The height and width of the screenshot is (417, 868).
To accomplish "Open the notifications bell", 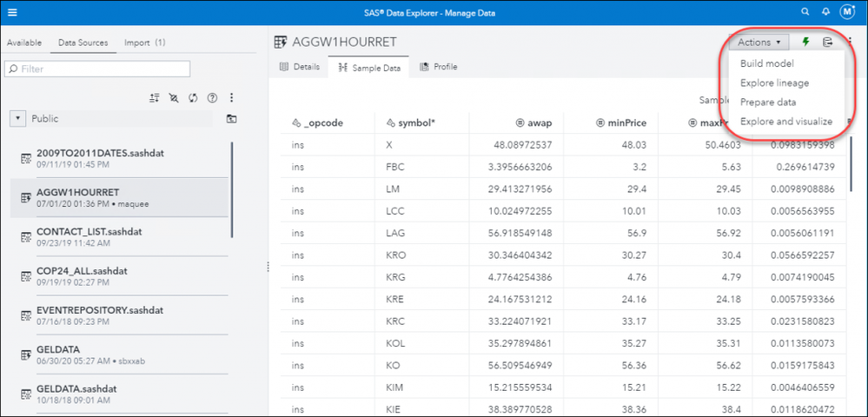I will [x=826, y=11].
